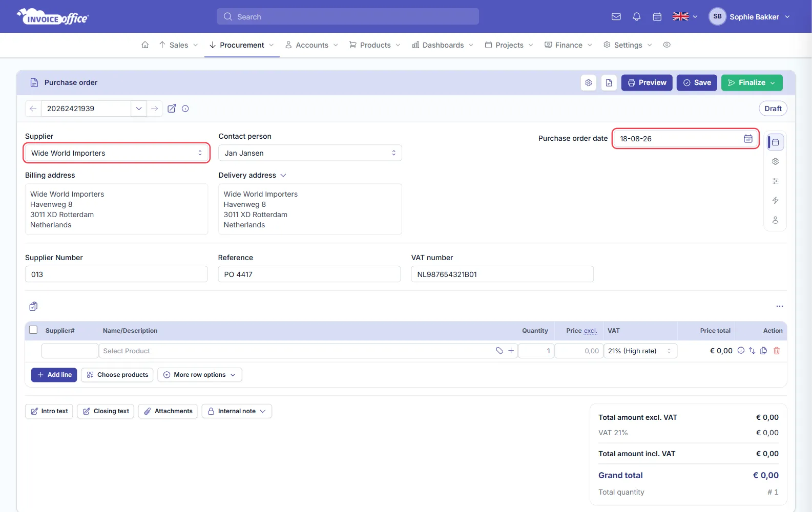
Task: Click the plus icon in product field
Action: point(511,351)
